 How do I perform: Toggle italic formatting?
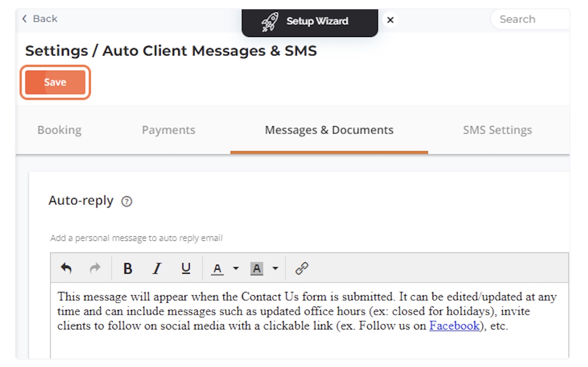tap(157, 268)
